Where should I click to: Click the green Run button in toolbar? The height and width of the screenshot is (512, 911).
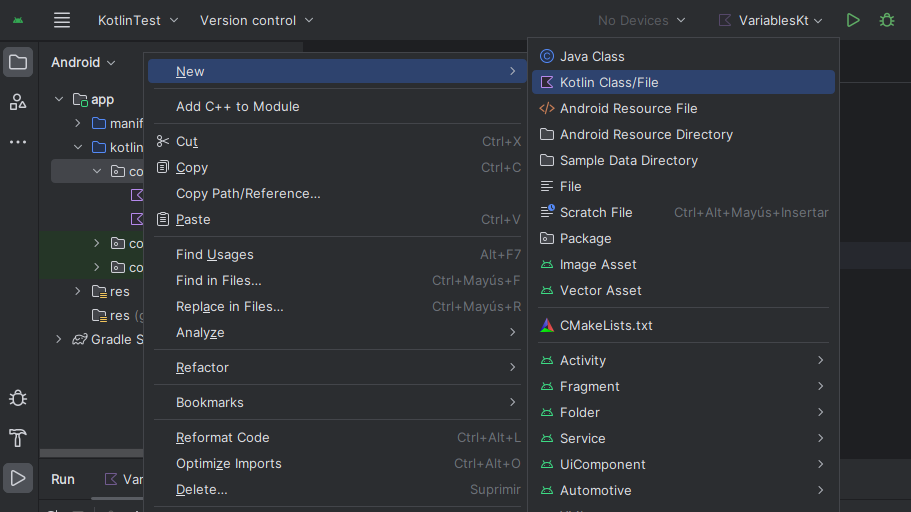pyautogui.click(x=853, y=20)
